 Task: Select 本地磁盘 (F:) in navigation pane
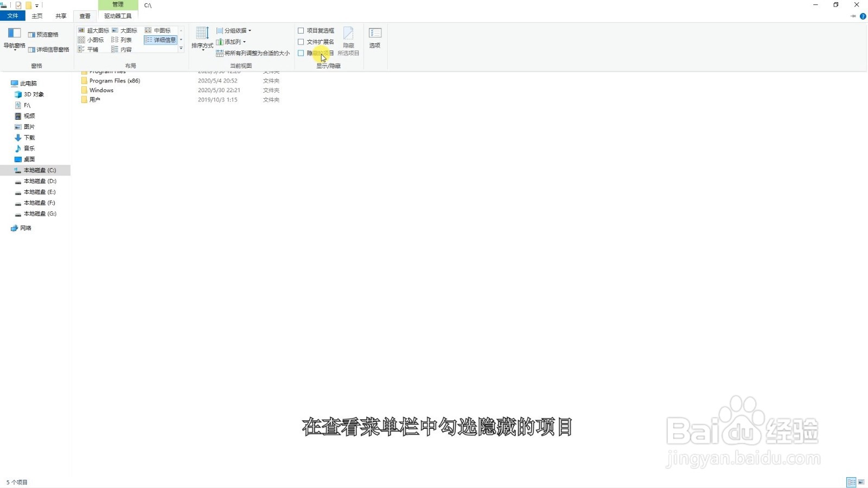tap(35, 203)
